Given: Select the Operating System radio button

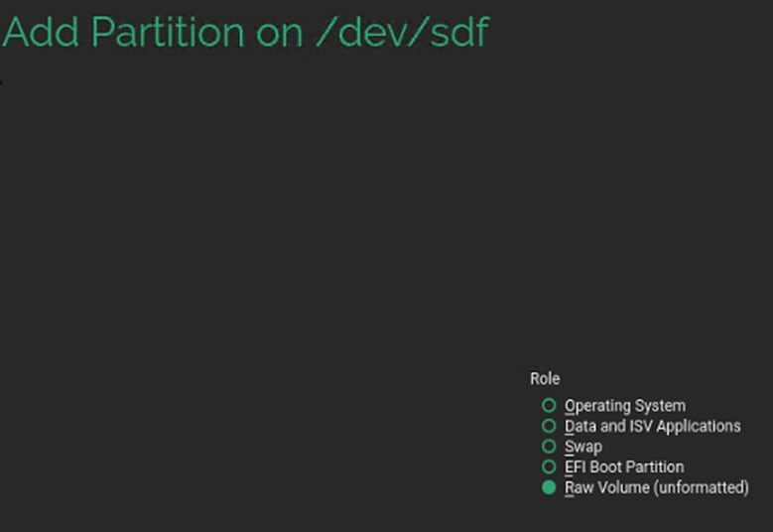Looking at the screenshot, I should coord(549,405).
